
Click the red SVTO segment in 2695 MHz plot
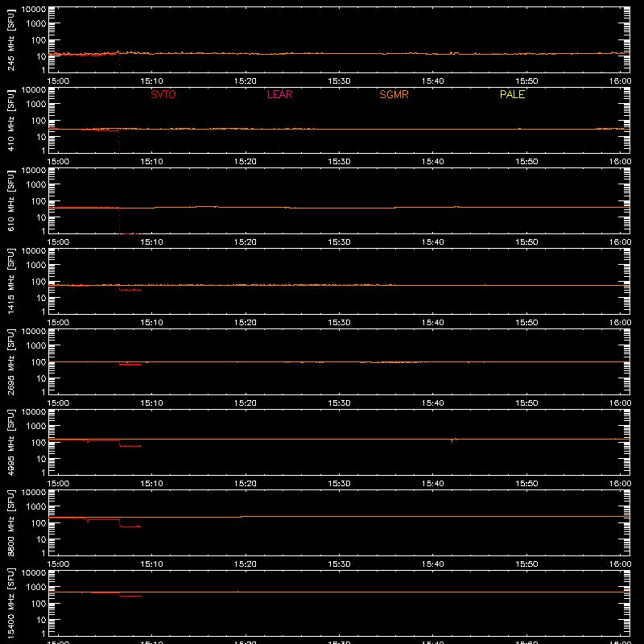tap(130, 365)
